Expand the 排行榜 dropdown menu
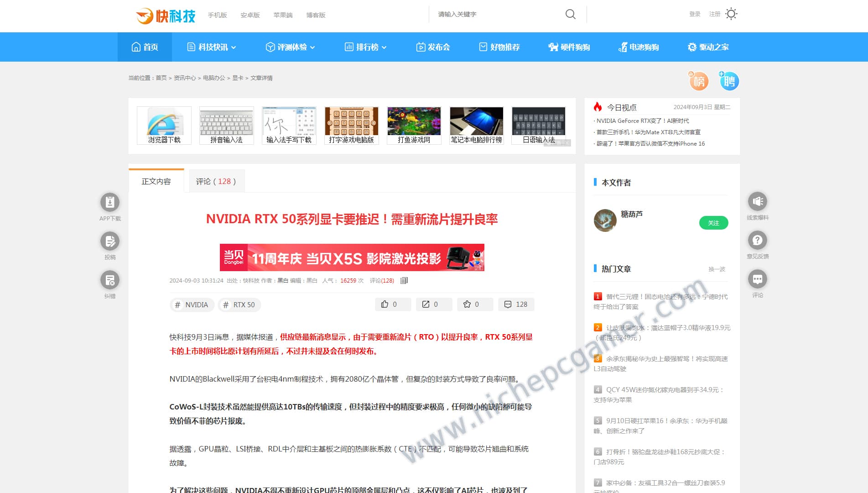The image size is (868, 493). (x=366, y=47)
